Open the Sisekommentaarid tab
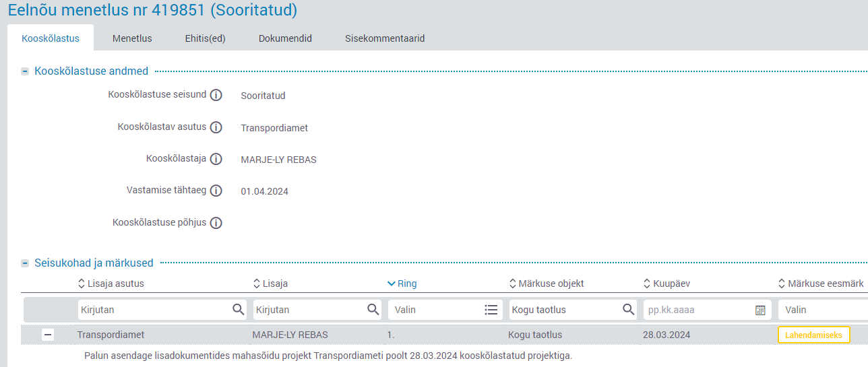 coord(385,38)
